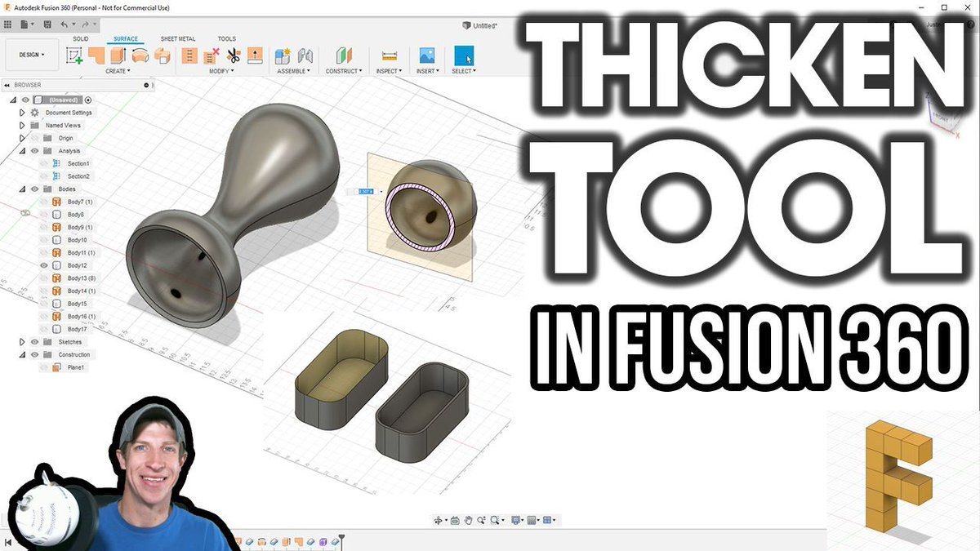
Task: Collapse the Bodies folder in browser
Action: point(22,187)
